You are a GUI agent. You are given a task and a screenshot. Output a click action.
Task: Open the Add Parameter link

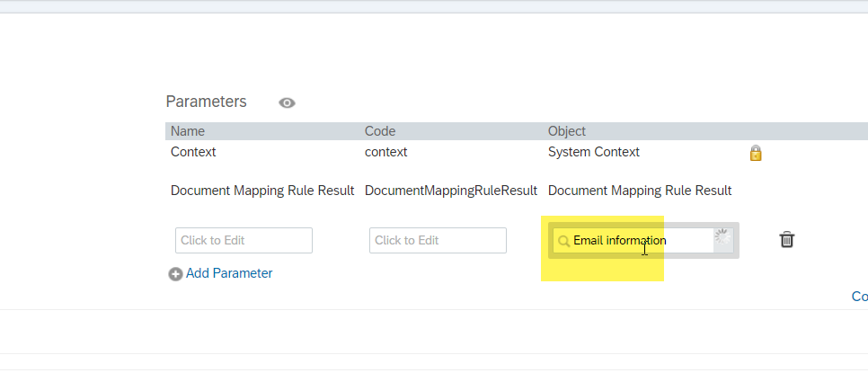[x=229, y=273]
